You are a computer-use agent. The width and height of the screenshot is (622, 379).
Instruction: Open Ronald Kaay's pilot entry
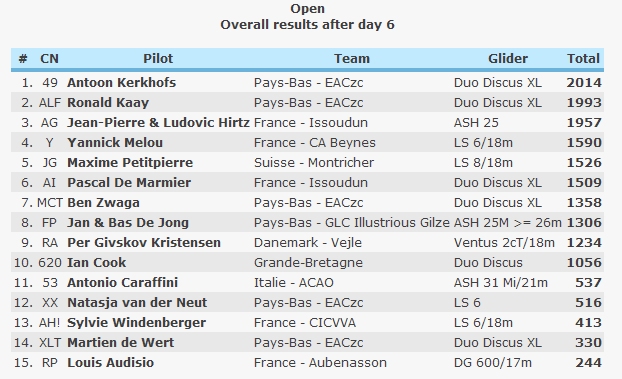click(x=108, y=103)
